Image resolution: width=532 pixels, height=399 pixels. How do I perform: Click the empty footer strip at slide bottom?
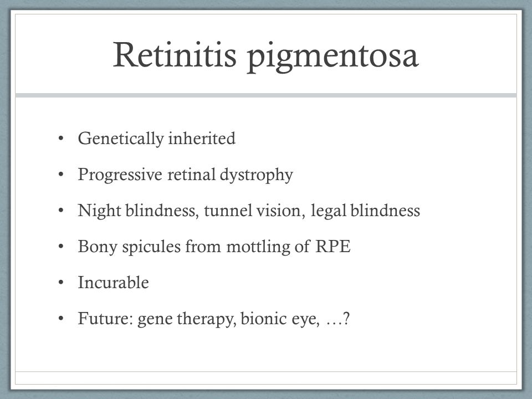point(265,377)
